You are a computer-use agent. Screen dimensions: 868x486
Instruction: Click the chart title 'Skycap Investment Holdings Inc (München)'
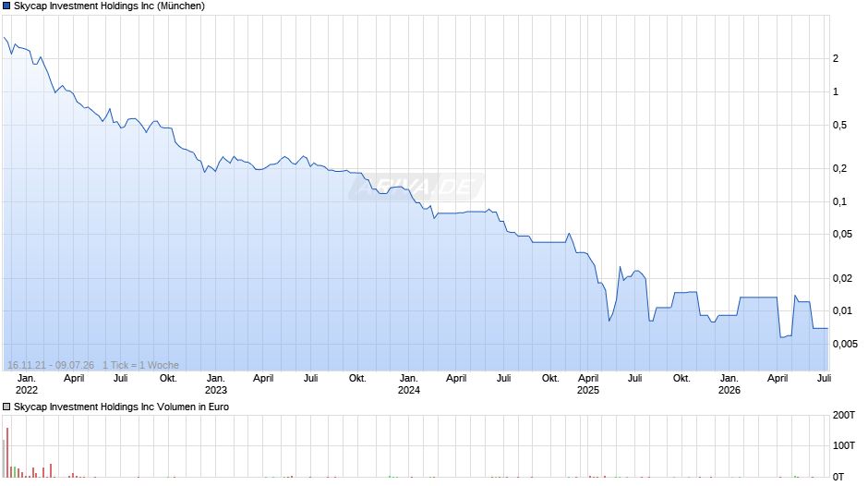pyautogui.click(x=109, y=6)
